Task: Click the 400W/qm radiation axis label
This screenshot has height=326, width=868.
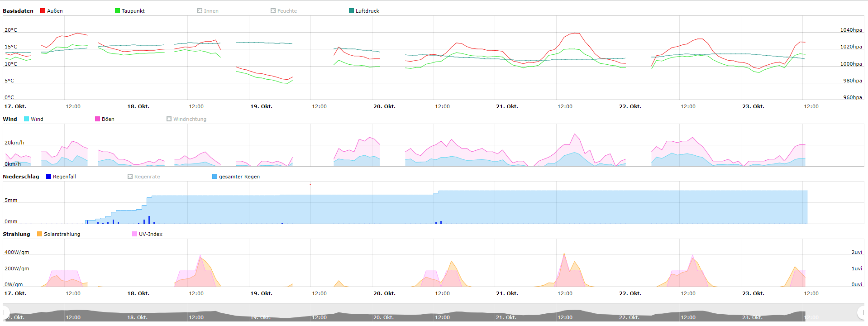Action: (17, 252)
